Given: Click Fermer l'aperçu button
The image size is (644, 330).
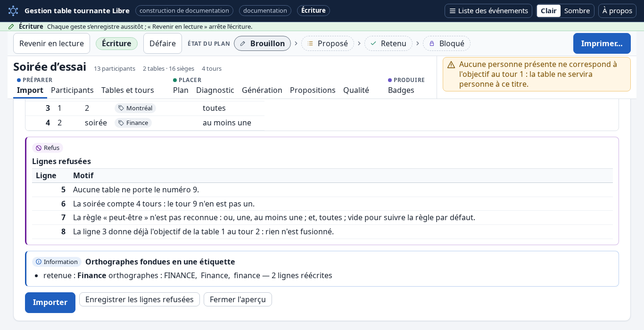Looking at the screenshot, I should (x=238, y=299).
